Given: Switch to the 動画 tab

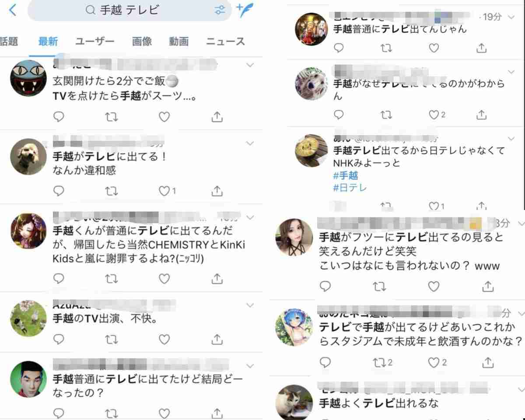Looking at the screenshot, I should point(178,42).
